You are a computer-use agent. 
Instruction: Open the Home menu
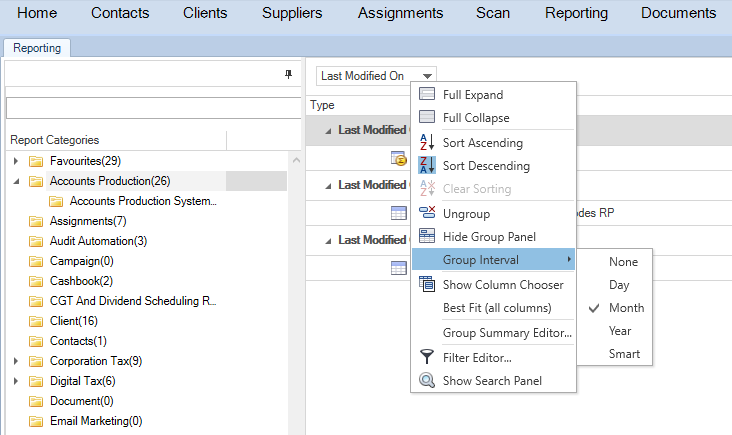pos(37,13)
